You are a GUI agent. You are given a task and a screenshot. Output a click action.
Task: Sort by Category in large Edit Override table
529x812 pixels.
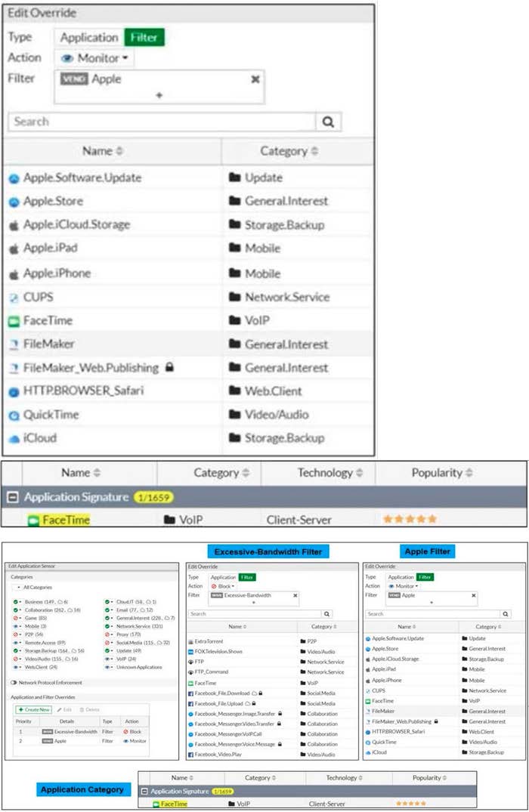[289, 151]
